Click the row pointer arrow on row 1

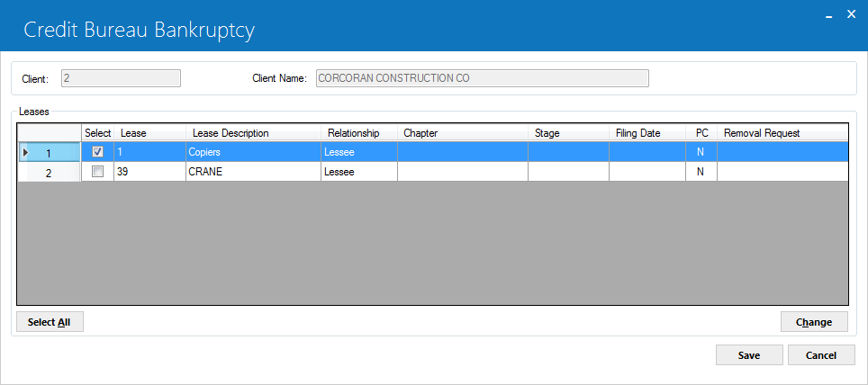pyautogui.click(x=25, y=152)
